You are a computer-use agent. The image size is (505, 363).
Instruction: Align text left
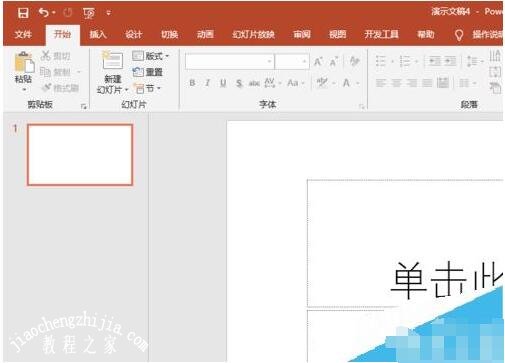pyautogui.click(x=381, y=83)
